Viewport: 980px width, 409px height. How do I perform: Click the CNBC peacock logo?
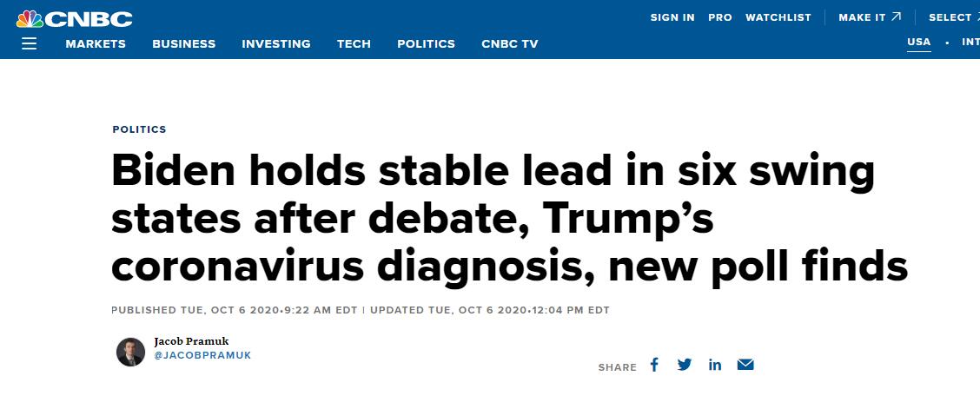tap(75, 18)
